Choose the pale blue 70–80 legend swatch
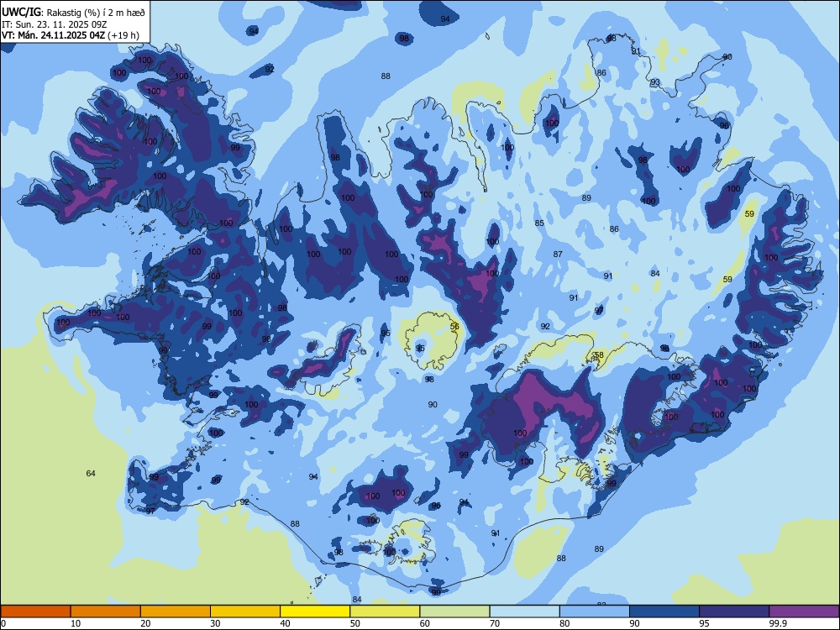 (524, 612)
